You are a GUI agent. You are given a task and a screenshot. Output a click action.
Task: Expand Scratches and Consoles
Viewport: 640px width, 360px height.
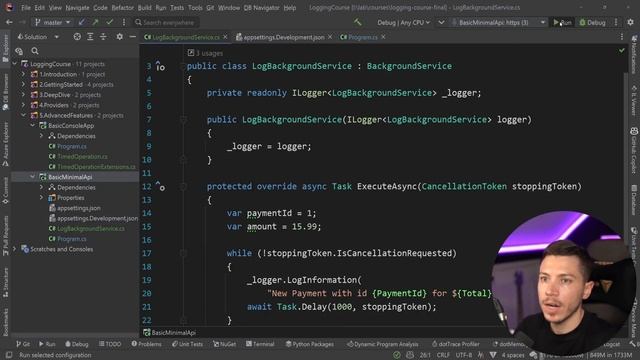click(x=15, y=249)
